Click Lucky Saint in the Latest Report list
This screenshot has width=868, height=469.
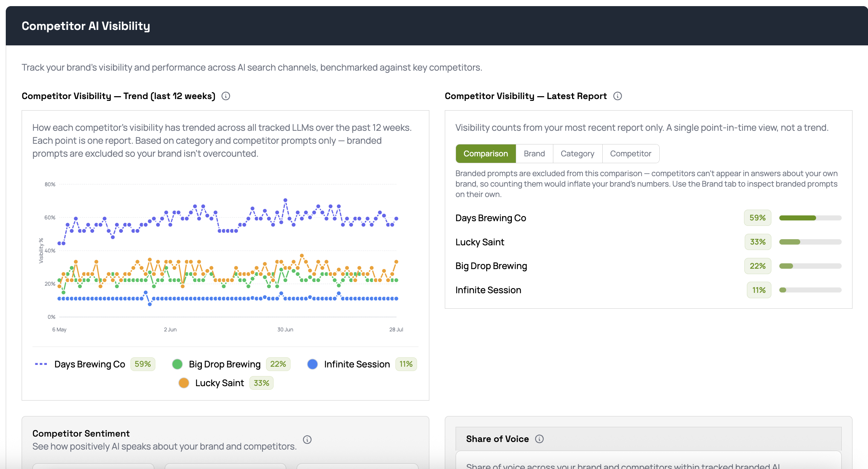pyautogui.click(x=480, y=242)
